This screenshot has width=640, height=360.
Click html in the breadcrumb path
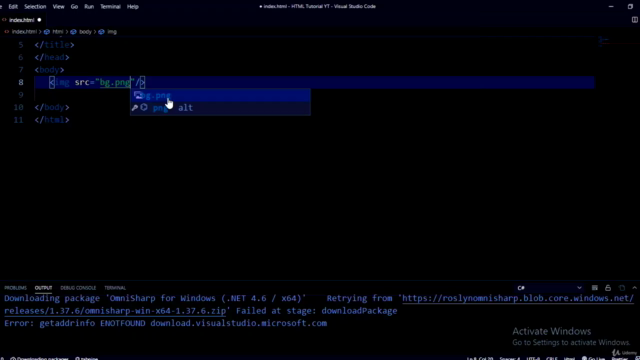click(58, 31)
